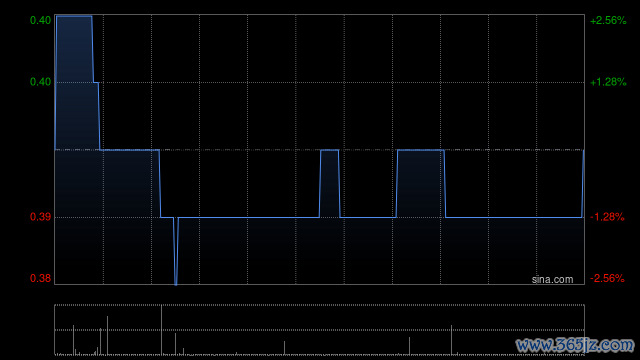The width and height of the screenshot is (640, 360).
Task: Click the top green 0.40 price label
Action: [x=40, y=20]
